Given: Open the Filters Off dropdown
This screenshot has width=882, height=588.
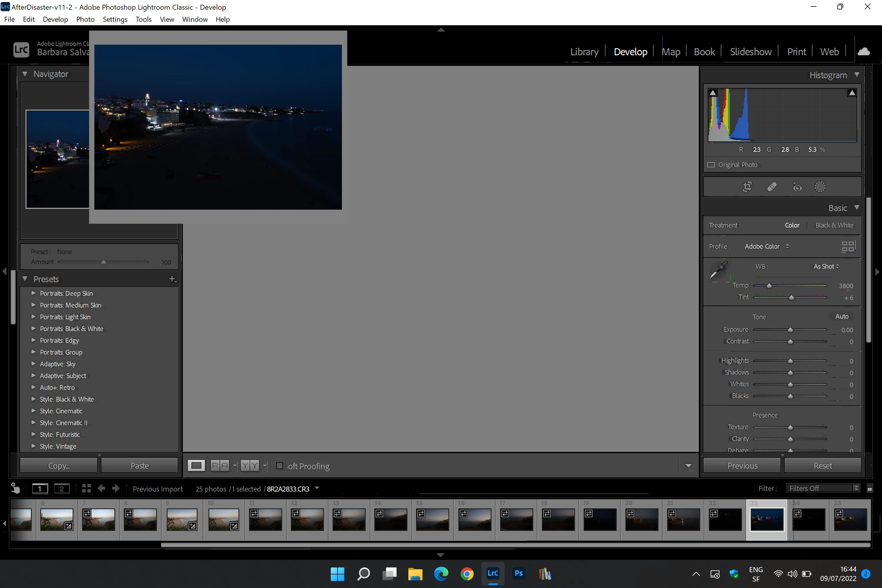Looking at the screenshot, I should [823, 488].
